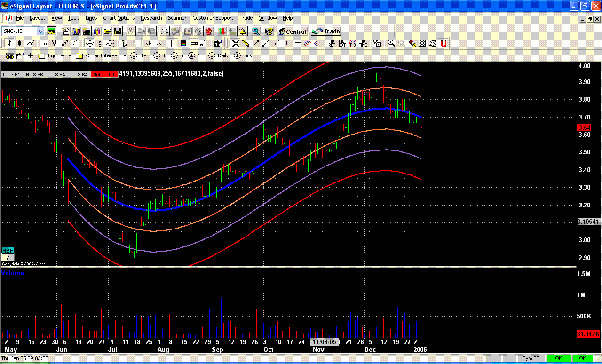Toggle the red magnet snap tool
Viewport: 602px width, 364px height.
443,43
